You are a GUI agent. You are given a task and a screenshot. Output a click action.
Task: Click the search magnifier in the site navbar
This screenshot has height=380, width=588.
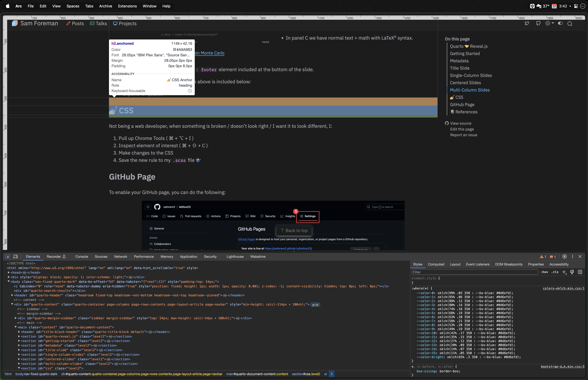[x=570, y=24]
